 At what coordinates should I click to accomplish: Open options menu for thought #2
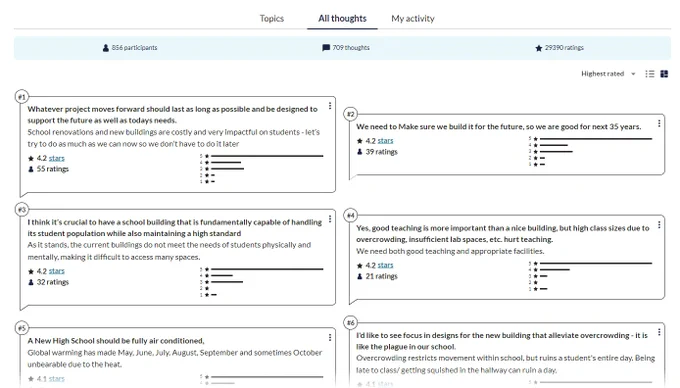[x=659, y=124]
